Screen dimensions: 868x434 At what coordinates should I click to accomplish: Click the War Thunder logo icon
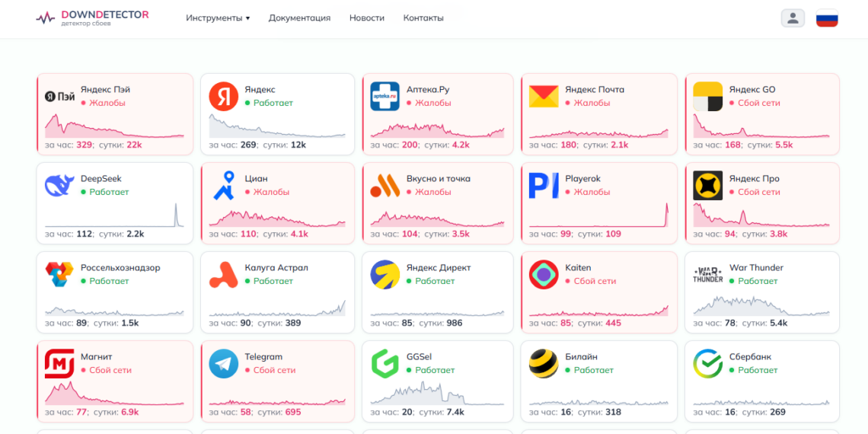708,275
